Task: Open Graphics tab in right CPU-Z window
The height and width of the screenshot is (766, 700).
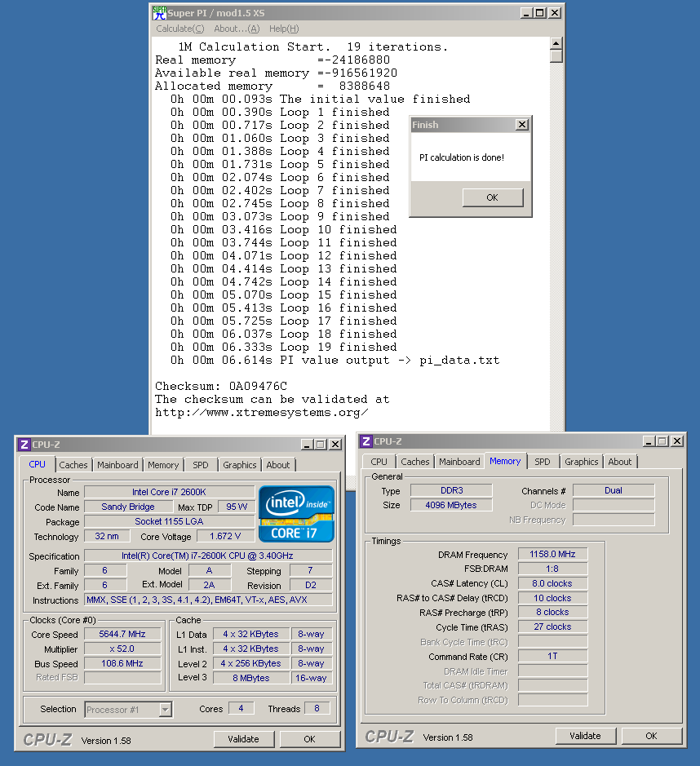Action: (582, 462)
